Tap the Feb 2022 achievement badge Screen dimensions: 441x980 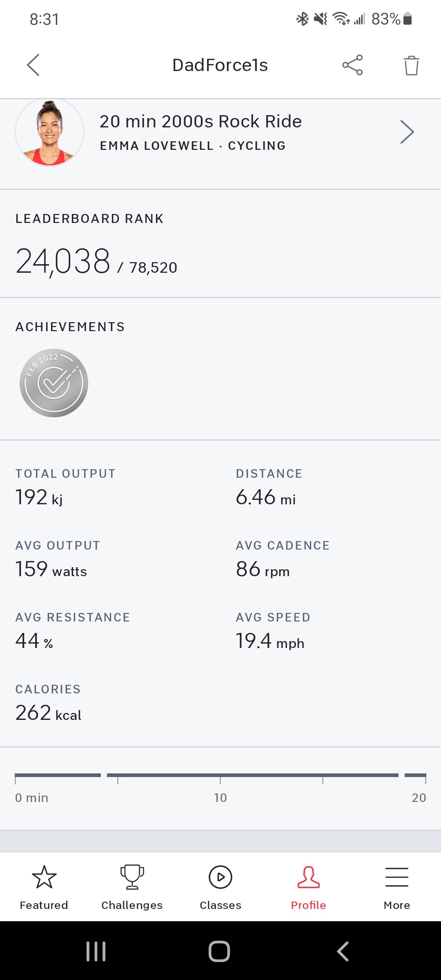54,383
